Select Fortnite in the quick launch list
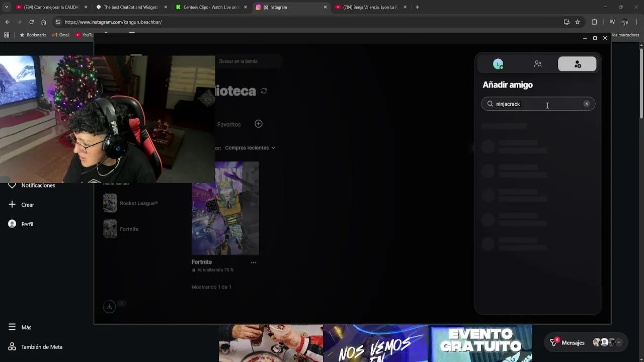The image size is (644, 362). click(121, 229)
